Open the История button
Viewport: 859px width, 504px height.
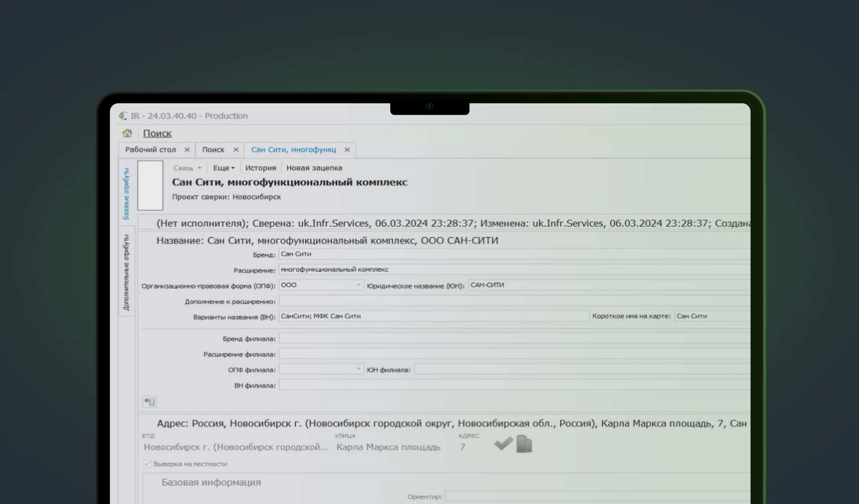260,168
